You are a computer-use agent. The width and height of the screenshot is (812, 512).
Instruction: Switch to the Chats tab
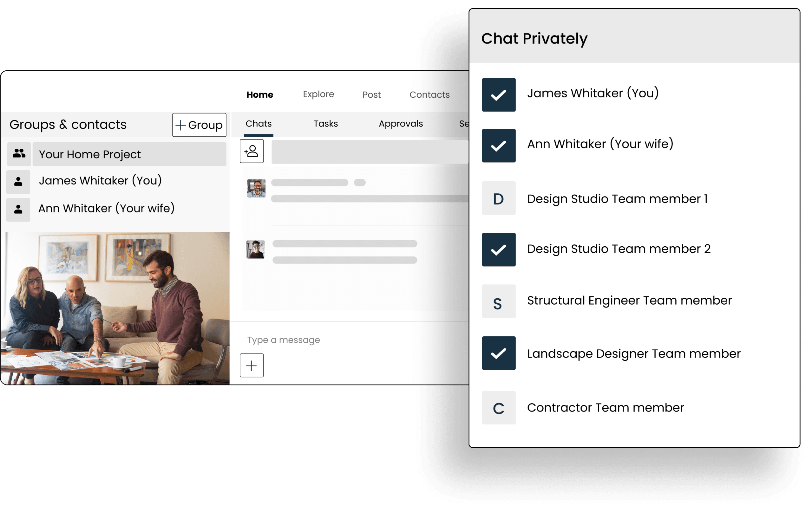[258, 124]
